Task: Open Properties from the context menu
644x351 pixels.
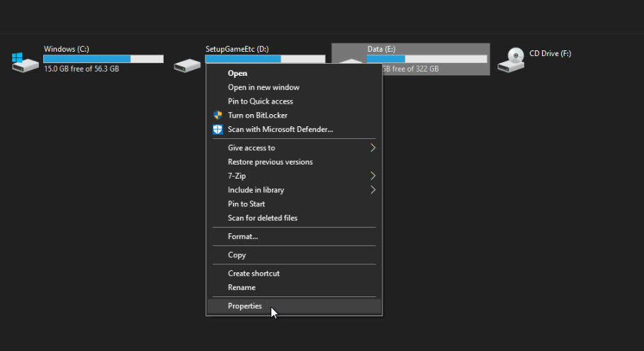Action: (x=244, y=306)
